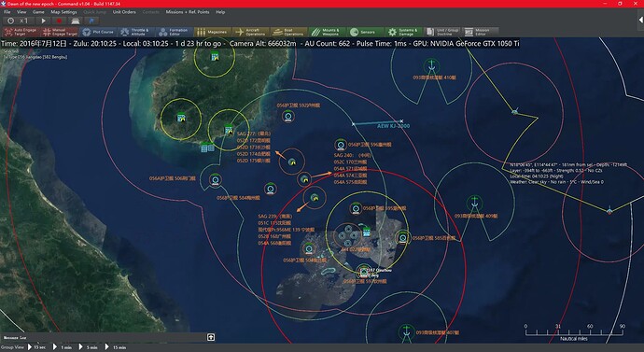Start simulation with the play button
The width and height of the screenshot is (644, 352).
click(x=43, y=21)
